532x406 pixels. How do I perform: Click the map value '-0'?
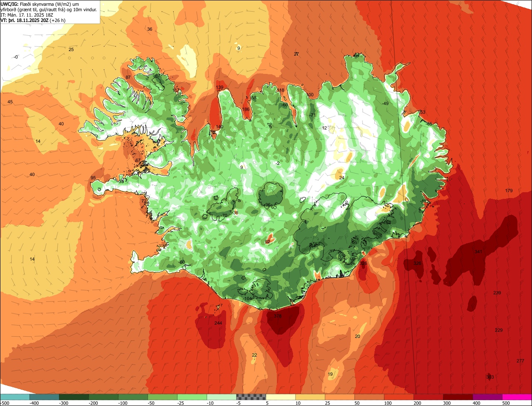click(15, 57)
